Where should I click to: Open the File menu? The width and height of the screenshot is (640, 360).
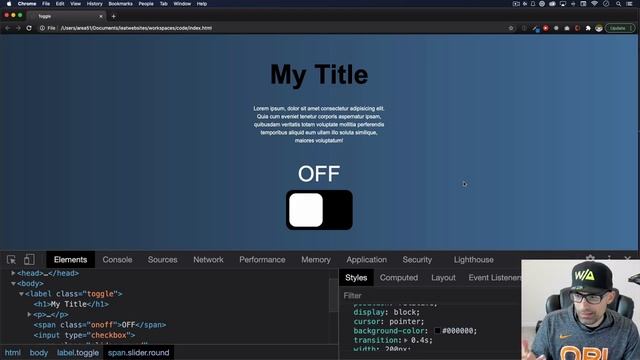click(46, 4)
